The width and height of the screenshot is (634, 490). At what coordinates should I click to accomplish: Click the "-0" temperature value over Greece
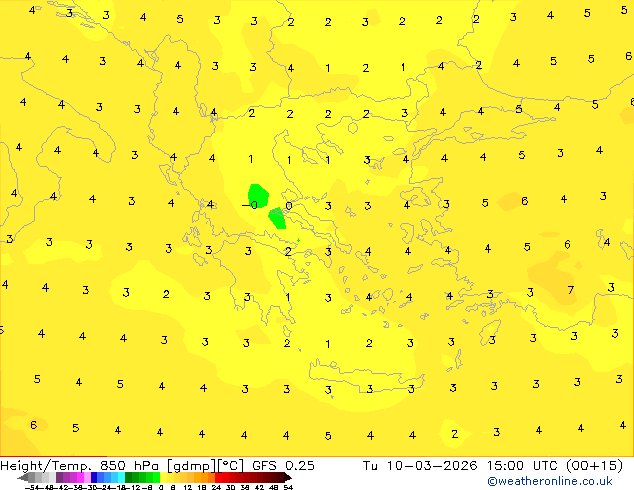249,205
